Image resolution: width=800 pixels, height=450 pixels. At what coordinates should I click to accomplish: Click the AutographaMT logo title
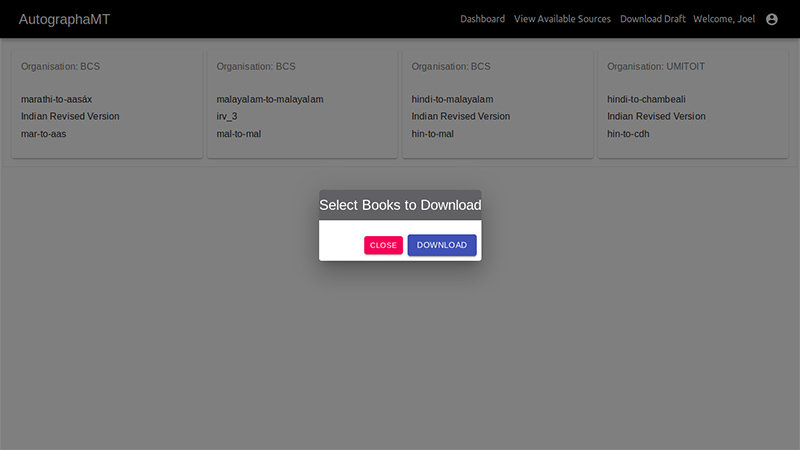click(x=64, y=19)
